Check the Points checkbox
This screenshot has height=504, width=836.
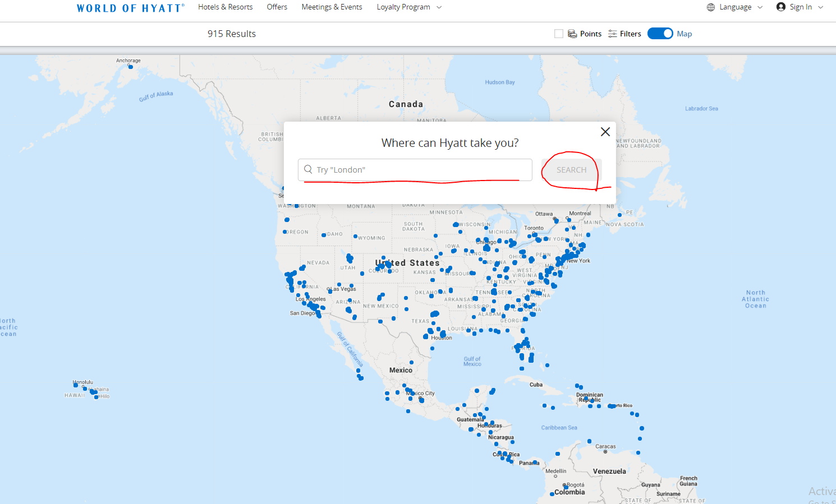559,34
